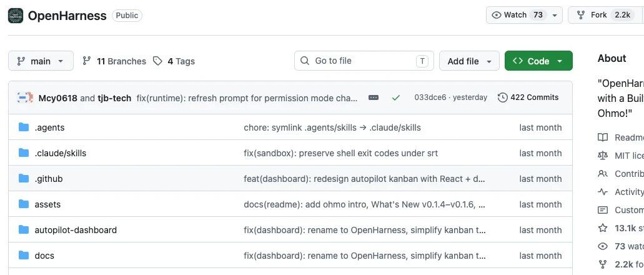This screenshot has height=275, width=644.
Task: Open the fix(runtime) latest commit message
Action: click(x=247, y=98)
